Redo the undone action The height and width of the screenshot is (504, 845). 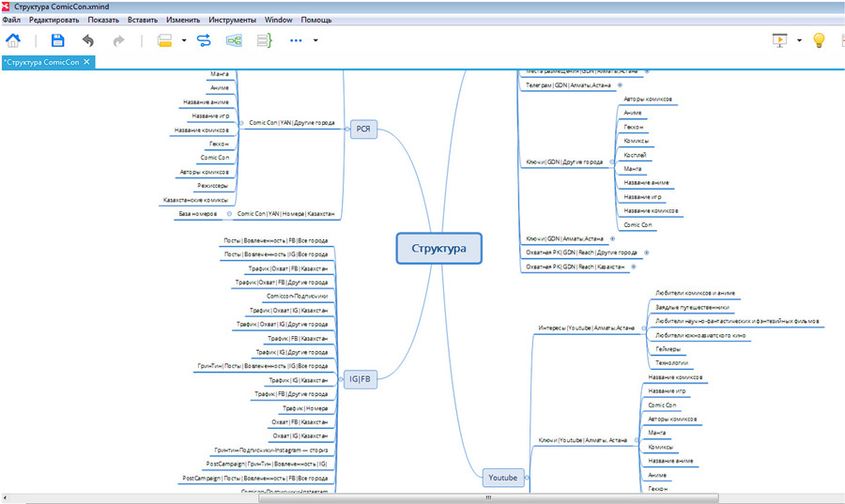[118, 40]
